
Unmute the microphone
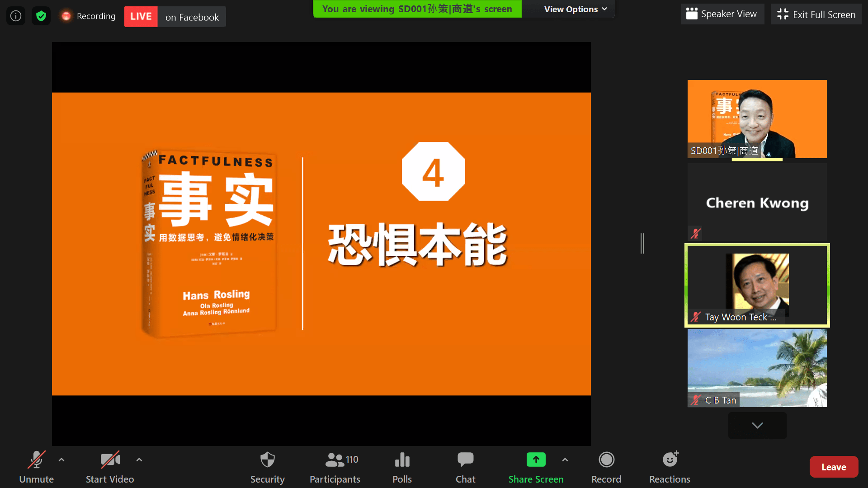36,467
